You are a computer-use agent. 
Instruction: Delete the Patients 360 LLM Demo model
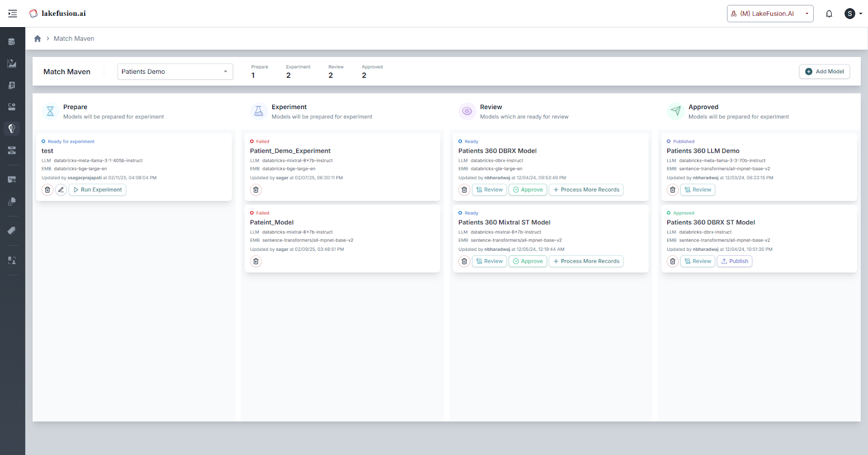pyautogui.click(x=673, y=190)
